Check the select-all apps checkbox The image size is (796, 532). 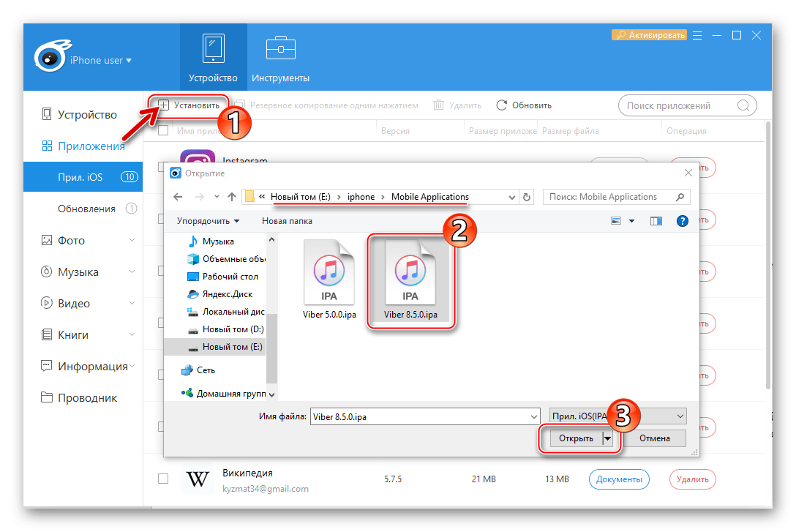[163, 131]
